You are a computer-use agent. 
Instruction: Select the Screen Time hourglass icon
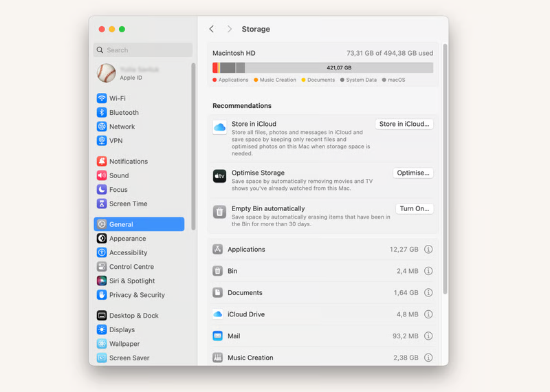[x=102, y=204]
